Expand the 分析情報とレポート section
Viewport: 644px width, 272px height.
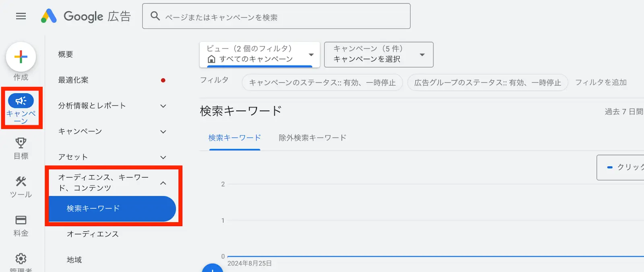pyautogui.click(x=163, y=106)
